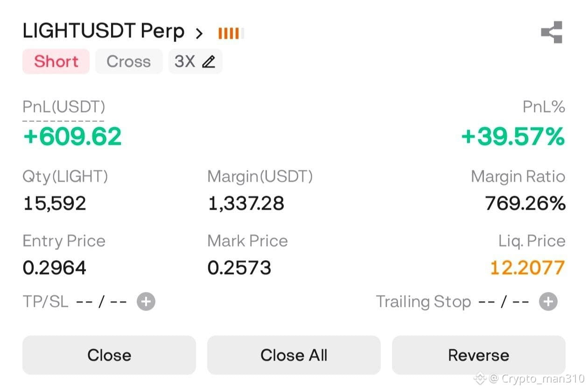This screenshot has height=390, width=588.
Task: Tap the share position icon
Action: (552, 32)
